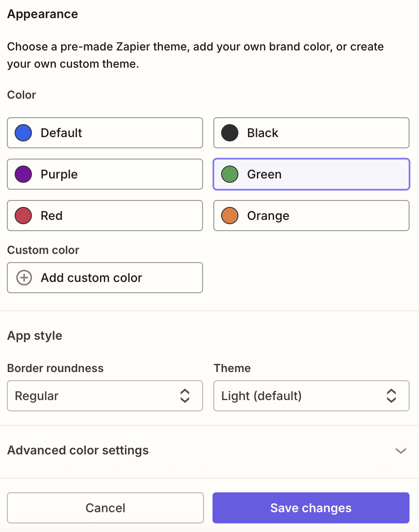Click the orange circle icon beside Orange

229,216
